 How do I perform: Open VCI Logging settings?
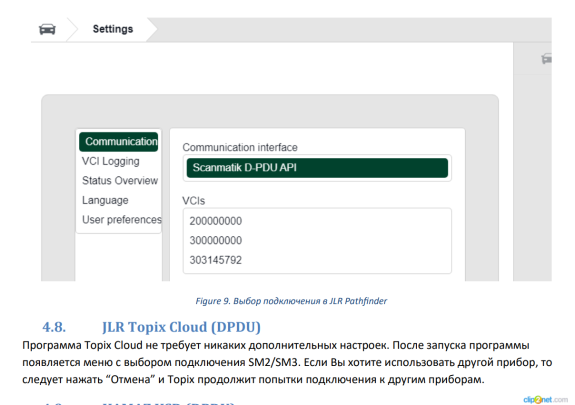pos(110,161)
